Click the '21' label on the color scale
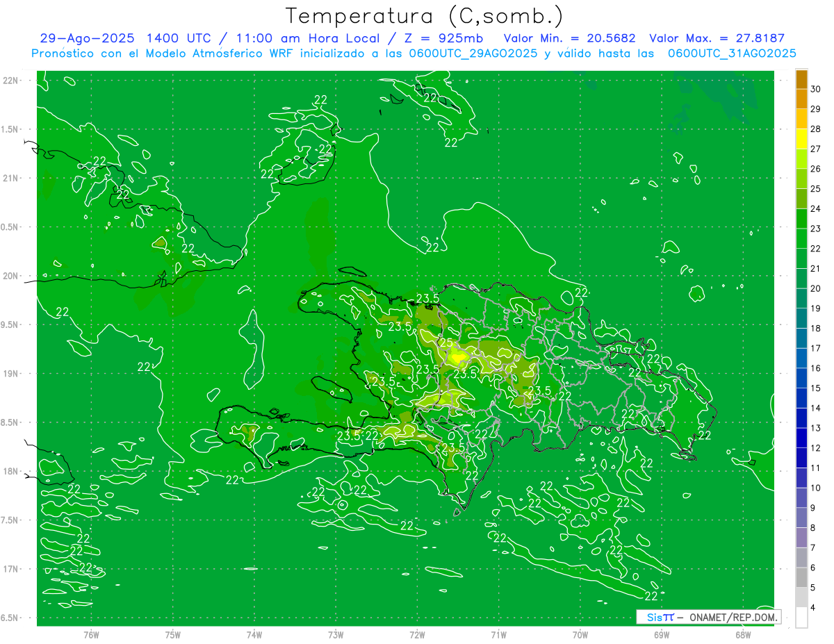834x644 pixels. pos(816,268)
